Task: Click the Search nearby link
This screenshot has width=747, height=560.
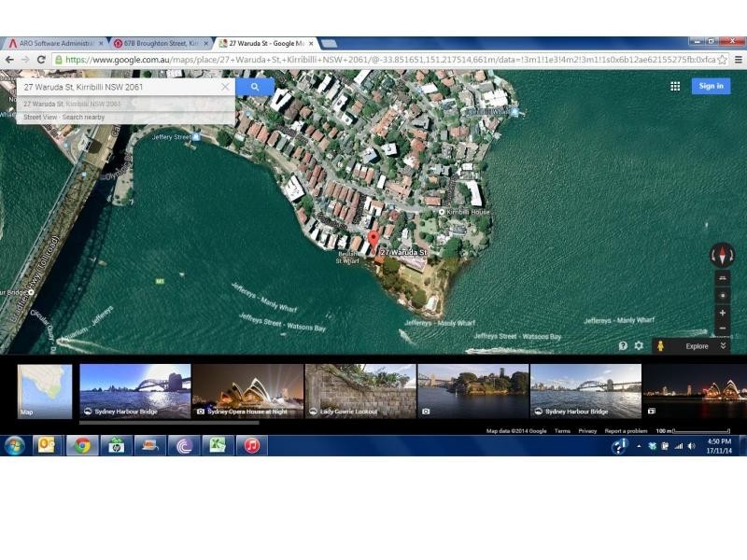Action: (83, 118)
